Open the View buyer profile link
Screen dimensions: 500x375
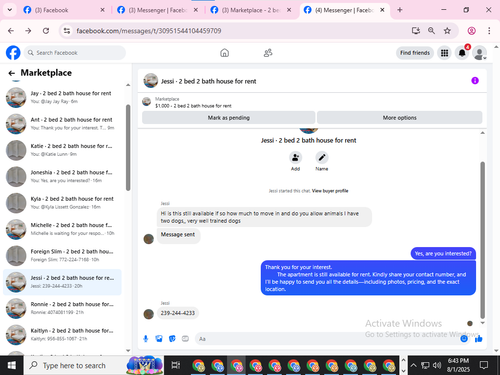[330, 191]
